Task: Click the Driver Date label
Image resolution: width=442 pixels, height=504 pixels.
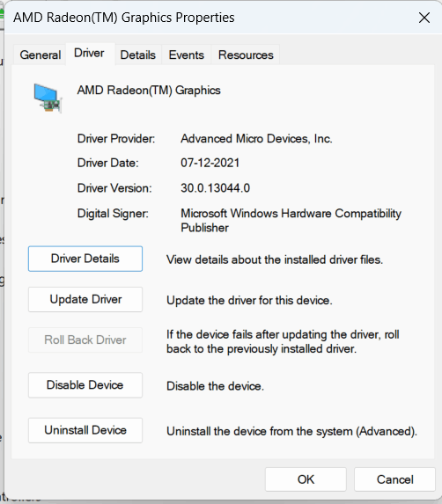Action: 107,163
